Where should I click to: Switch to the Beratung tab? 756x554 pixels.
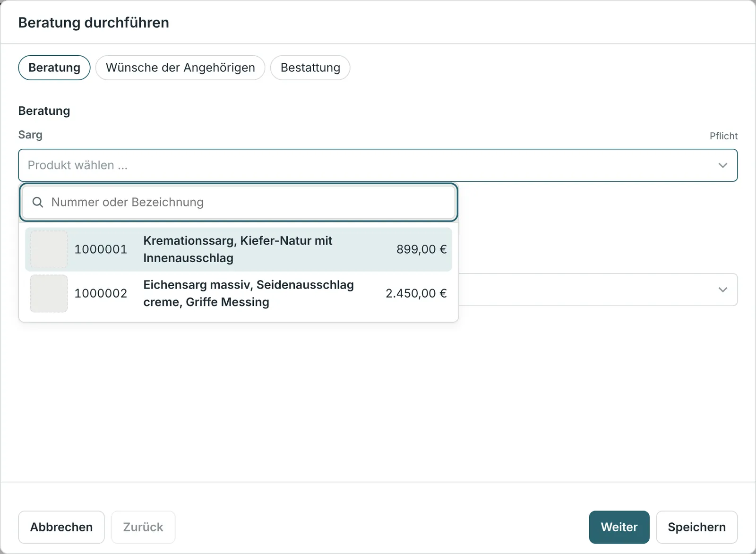(54, 68)
